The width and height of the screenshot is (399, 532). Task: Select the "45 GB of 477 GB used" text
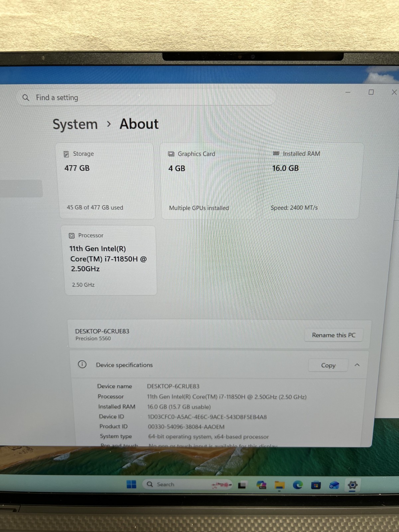pos(95,207)
